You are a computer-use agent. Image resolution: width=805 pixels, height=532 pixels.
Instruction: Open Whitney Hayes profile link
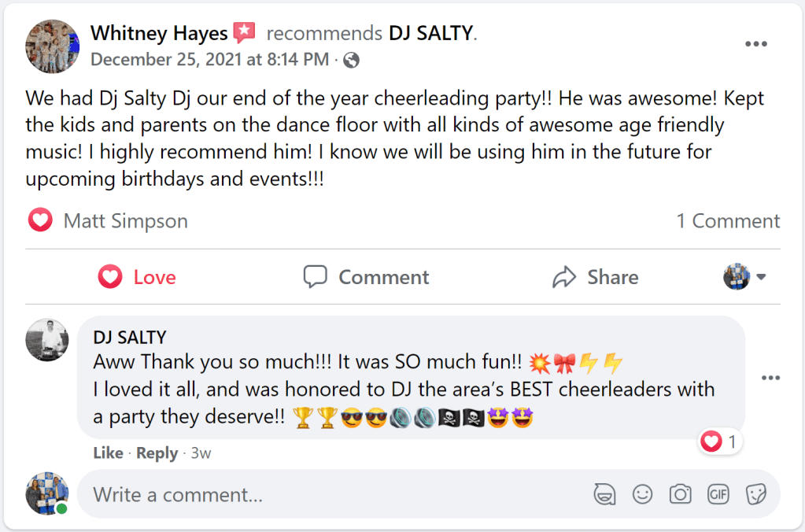(159, 33)
